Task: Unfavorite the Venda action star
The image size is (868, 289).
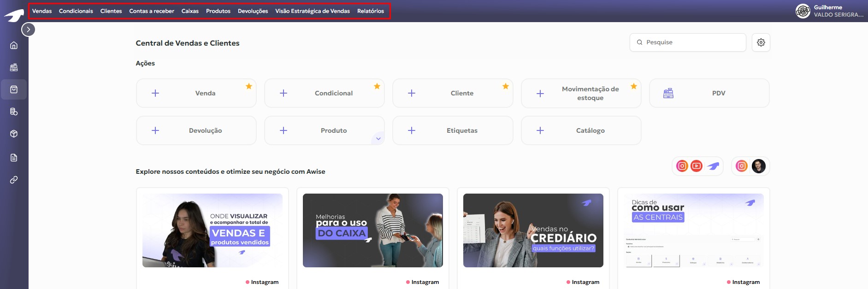Action: click(x=249, y=86)
